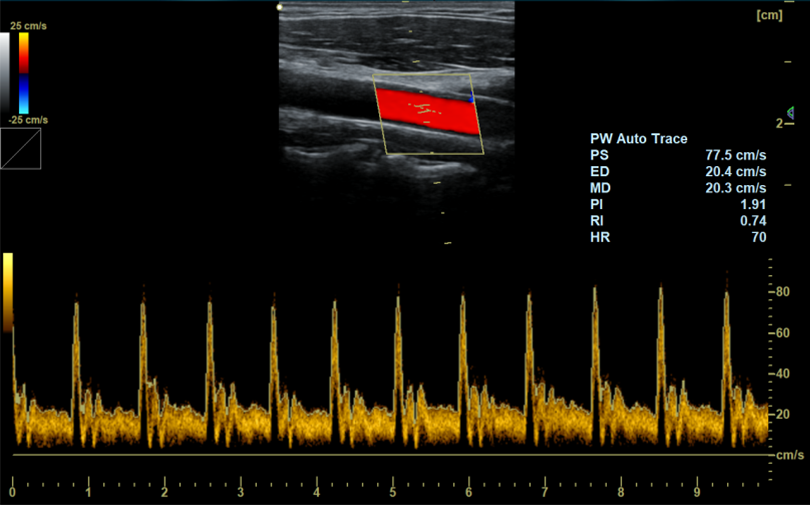The image size is (810, 505).
Task: Click the gray map curve box icon
Action: 20,147
